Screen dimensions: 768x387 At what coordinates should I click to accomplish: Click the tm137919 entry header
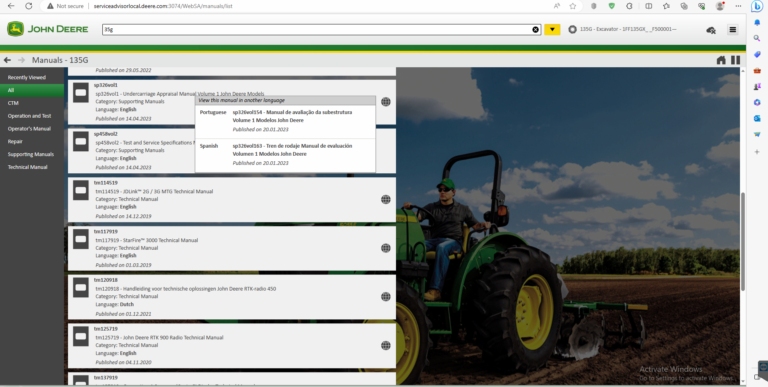(x=106, y=378)
